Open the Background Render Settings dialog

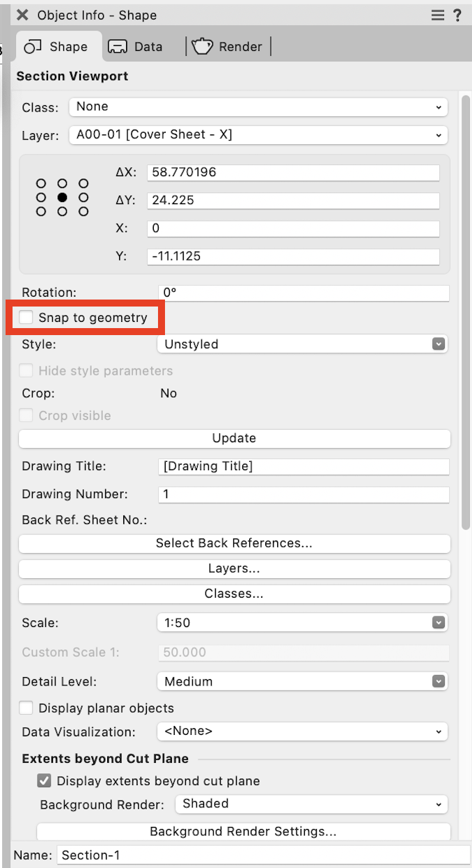[243, 831]
